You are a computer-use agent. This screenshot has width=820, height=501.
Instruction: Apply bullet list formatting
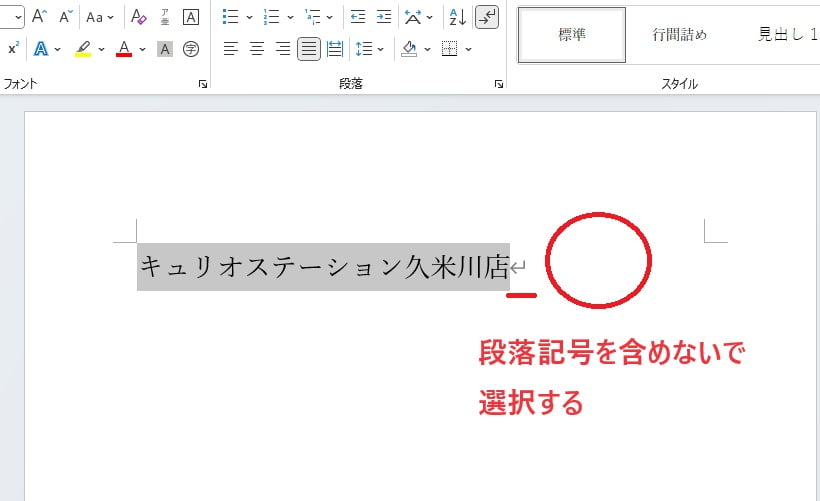(x=231, y=17)
